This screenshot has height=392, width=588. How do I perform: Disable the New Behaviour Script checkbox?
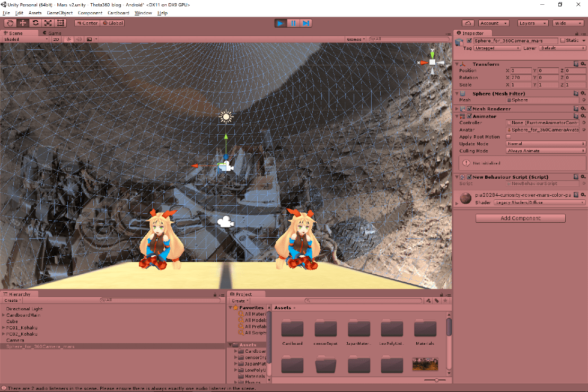469,177
